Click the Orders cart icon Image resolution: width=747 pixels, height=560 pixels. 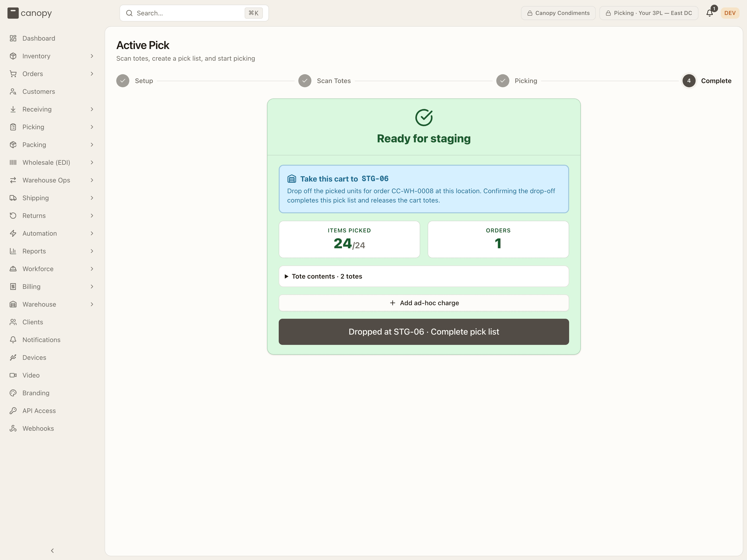(13, 73)
